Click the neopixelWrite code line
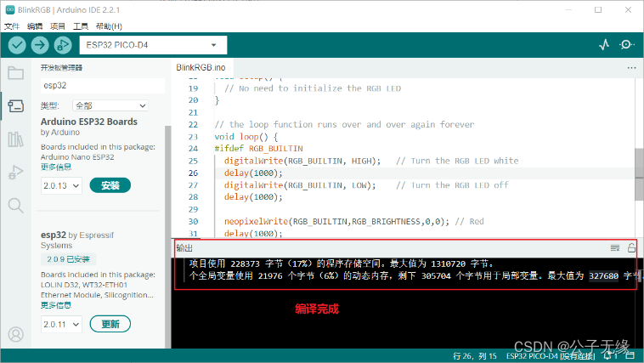The image size is (644, 363). [x=354, y=222]
